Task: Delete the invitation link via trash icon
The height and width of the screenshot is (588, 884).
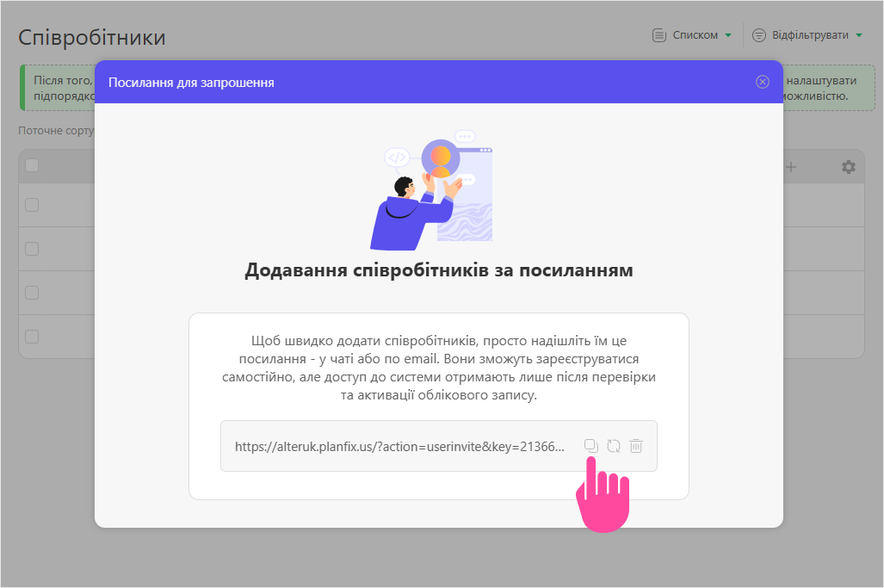Action: coord(636,446)
